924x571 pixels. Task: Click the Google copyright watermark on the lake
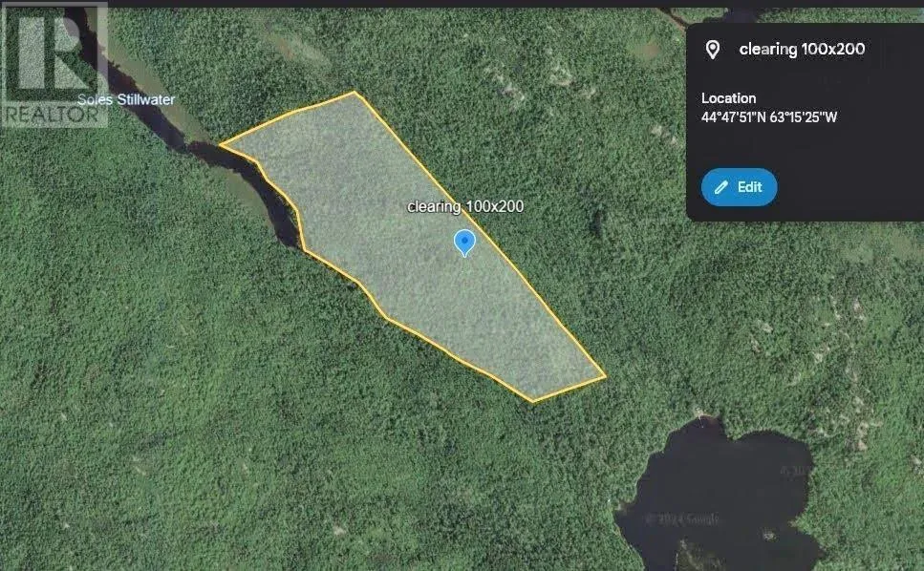[682, 519]
